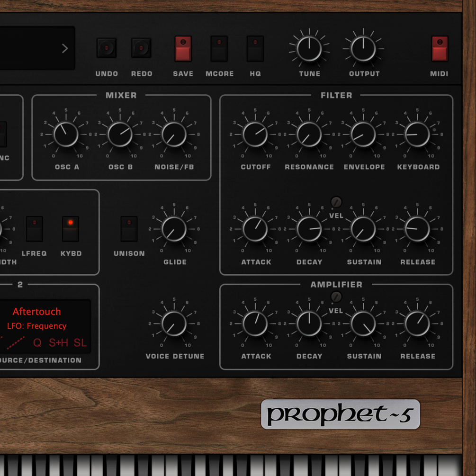This screenshot has width=476, height=476.
Task: Click the UNDO button
Action: tap(107, 48)
